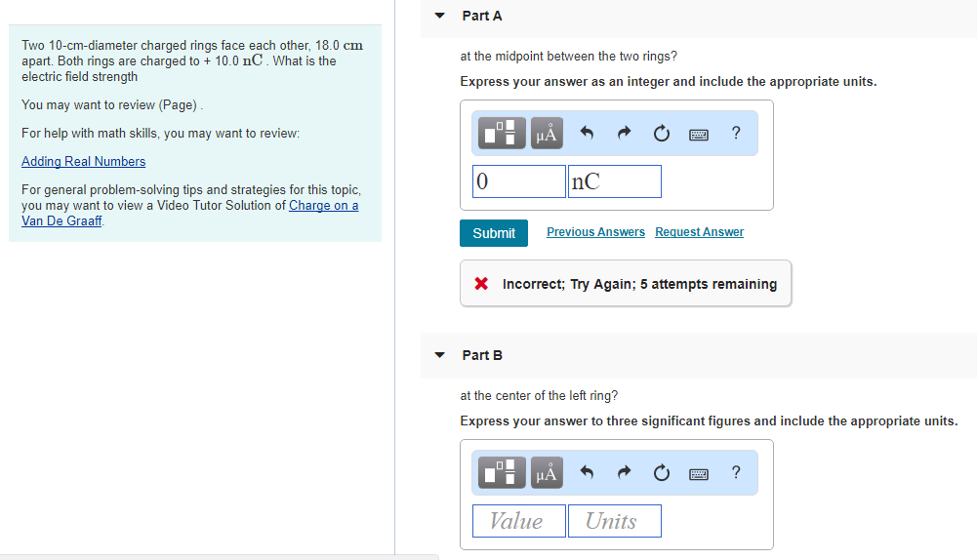Open the Adding Real Numbers review link
The height and width of the screenshot is (560, 977).
(83, 162)
